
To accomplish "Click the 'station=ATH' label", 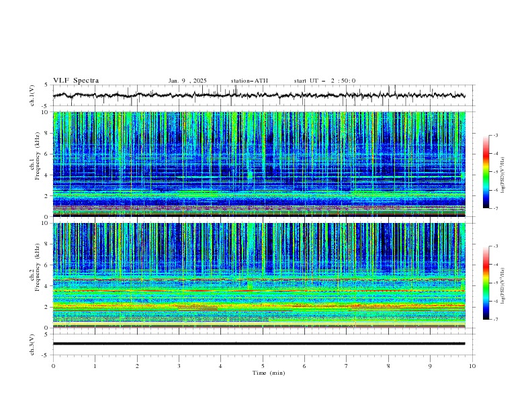I will coord(249,81).
